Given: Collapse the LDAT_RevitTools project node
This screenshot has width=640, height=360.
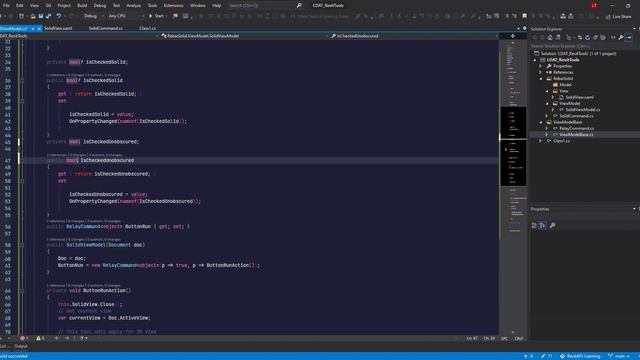Looking at the screenshot, I should 535,60.
